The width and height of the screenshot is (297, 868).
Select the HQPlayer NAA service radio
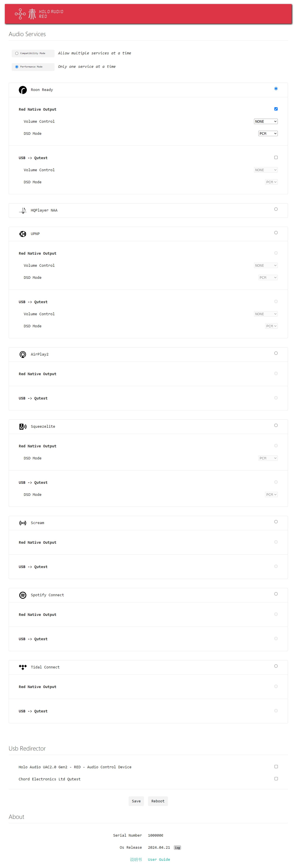276,209
